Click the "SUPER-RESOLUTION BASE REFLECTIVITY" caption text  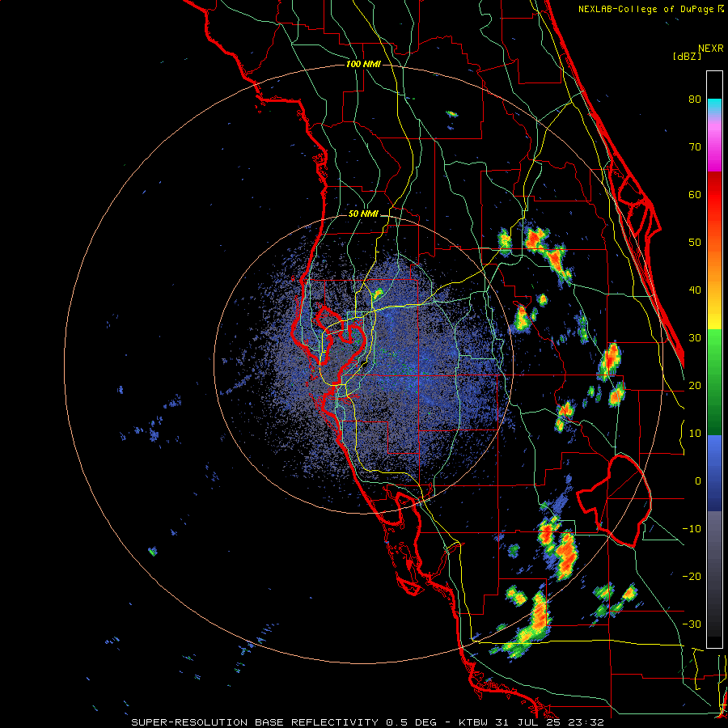(255, 722)
